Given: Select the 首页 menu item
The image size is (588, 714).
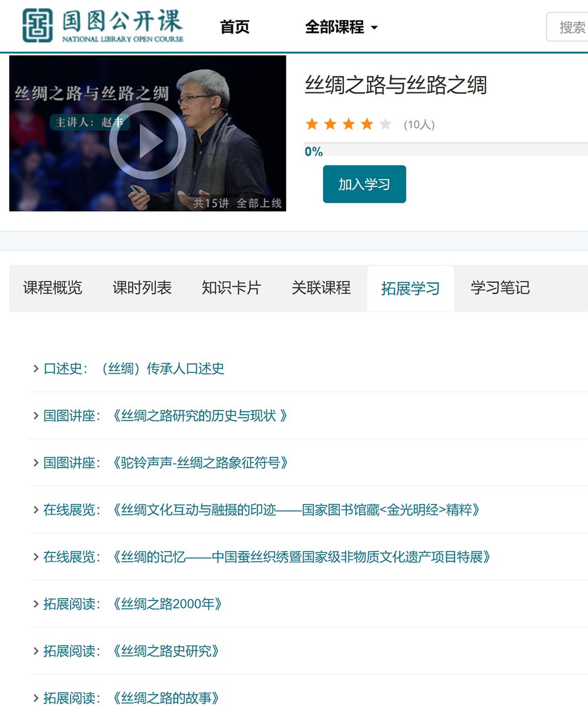Looking at the screenshot, I should [235, 26].
